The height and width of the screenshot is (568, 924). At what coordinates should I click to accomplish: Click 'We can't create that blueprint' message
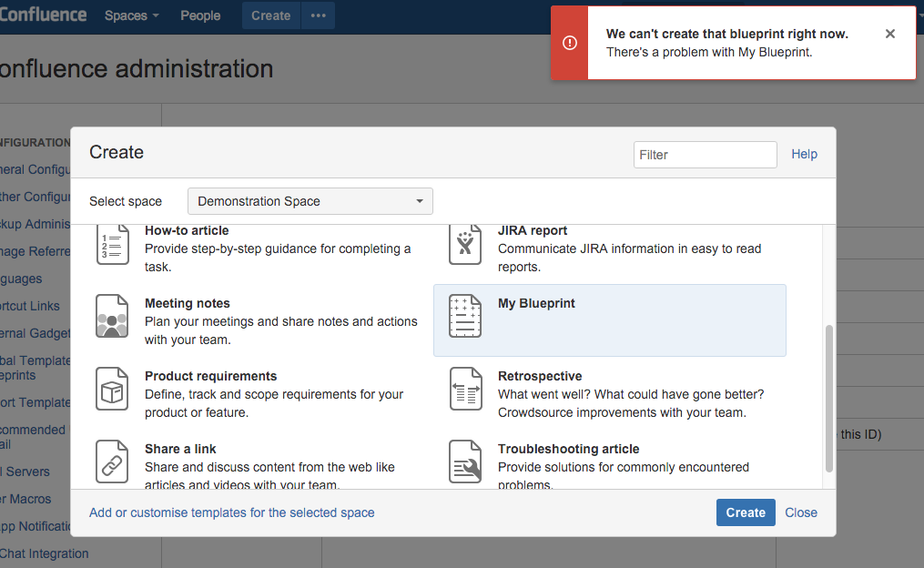click(727, 35)
